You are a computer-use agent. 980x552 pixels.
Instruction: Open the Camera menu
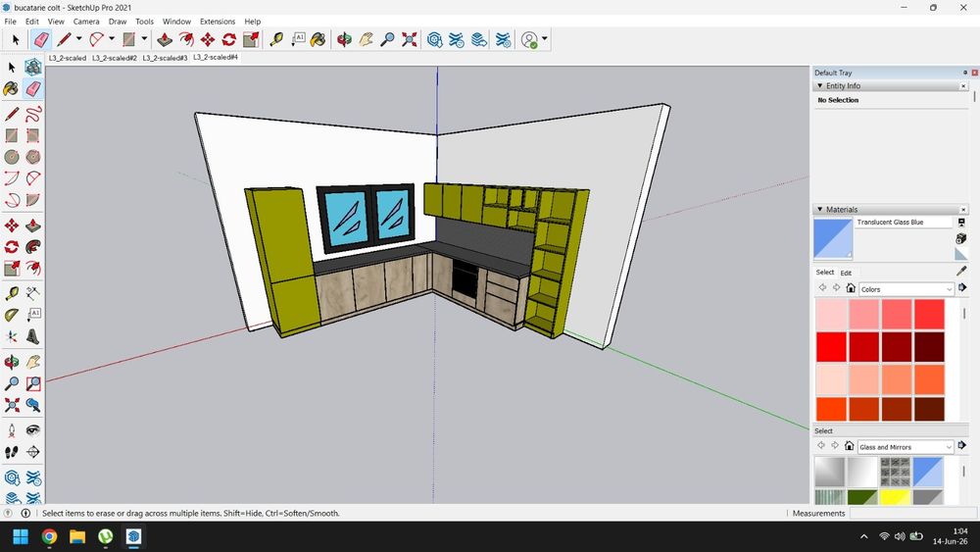click(86, 22)
